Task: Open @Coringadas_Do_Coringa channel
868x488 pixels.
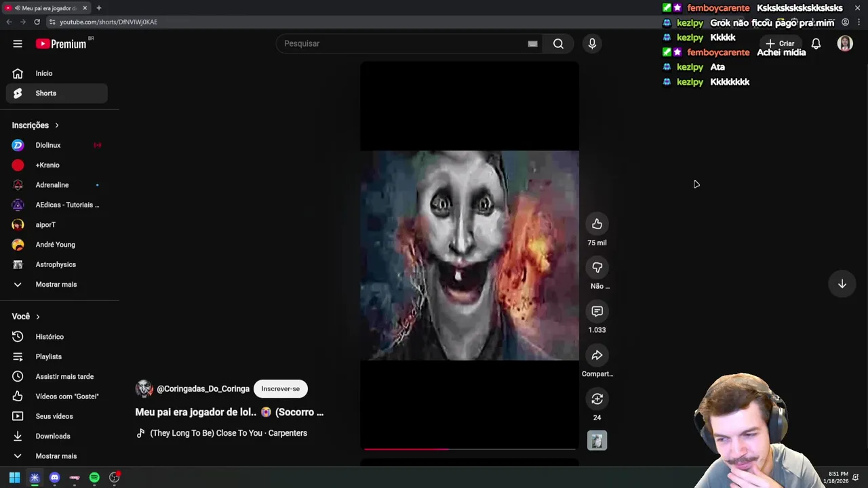Action: tap(203, 389)
